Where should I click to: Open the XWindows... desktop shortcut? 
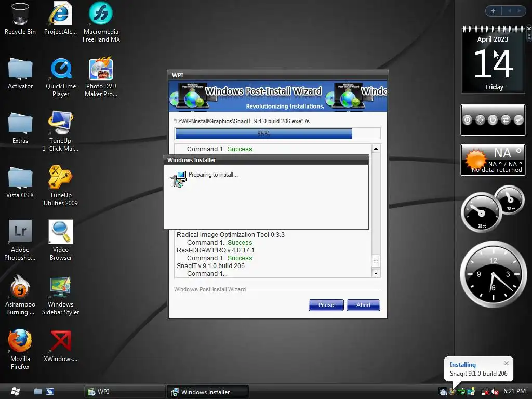60,346
